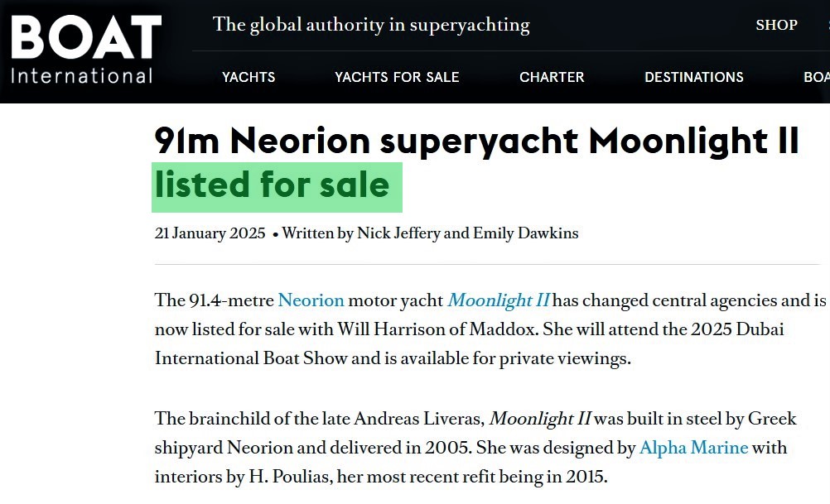Click the article date 21 January 2025
Image resolution: width=830 pixels, height=504 pixels.
point(210,233)
